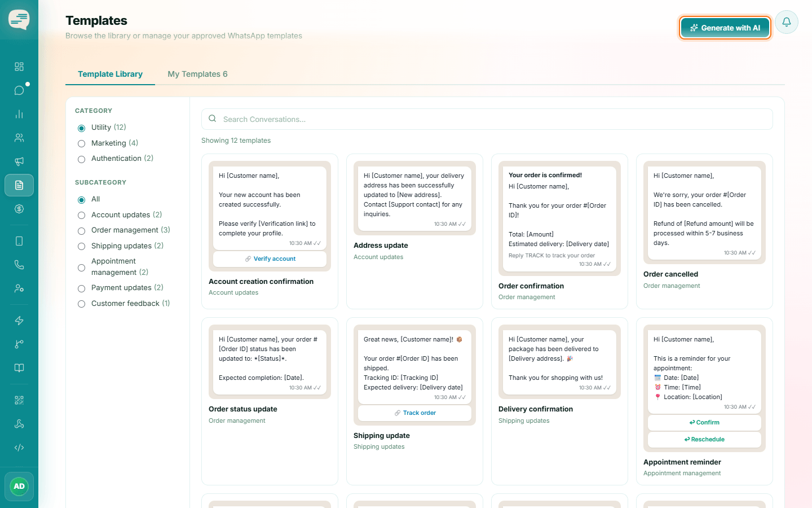
Task: Select the All subcategory radio button
Action: click(81, 200)
